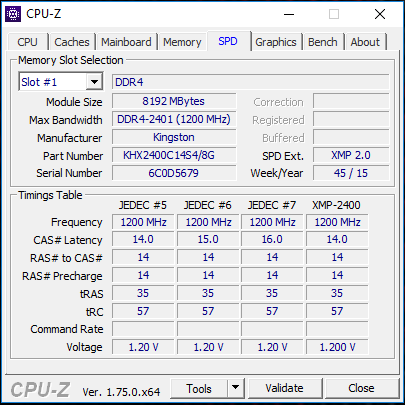
Task: Click the Tools button
Action: coord(199,388)
